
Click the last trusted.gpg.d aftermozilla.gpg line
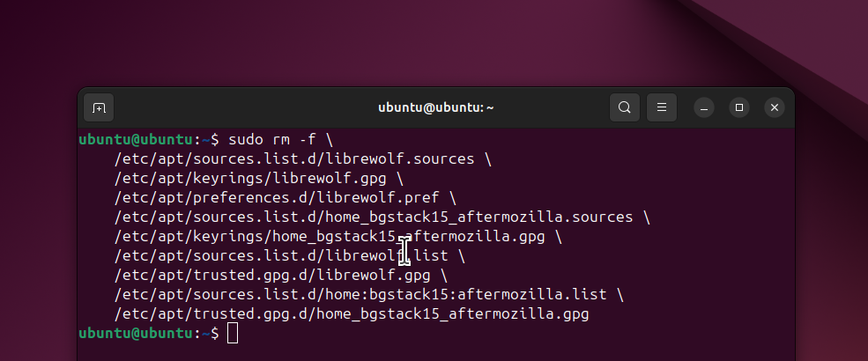click(351, 314)
